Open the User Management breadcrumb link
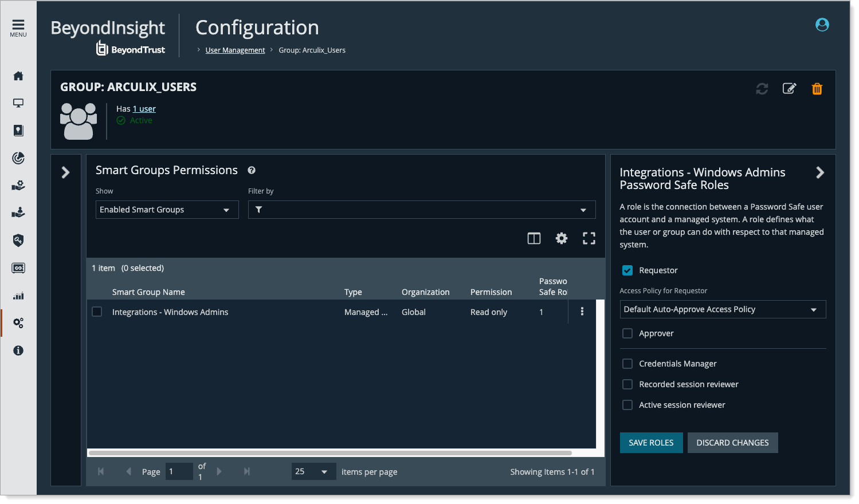 click(x=235, y=50)
